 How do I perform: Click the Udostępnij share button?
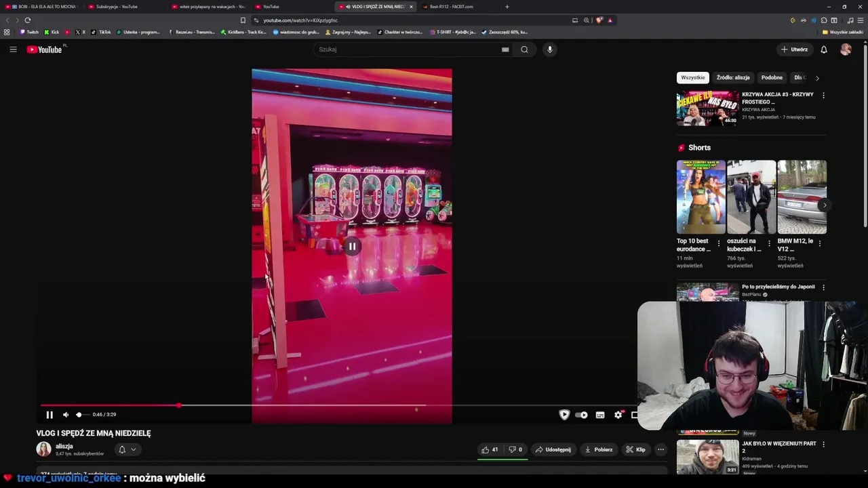click(x=553, y=449)
